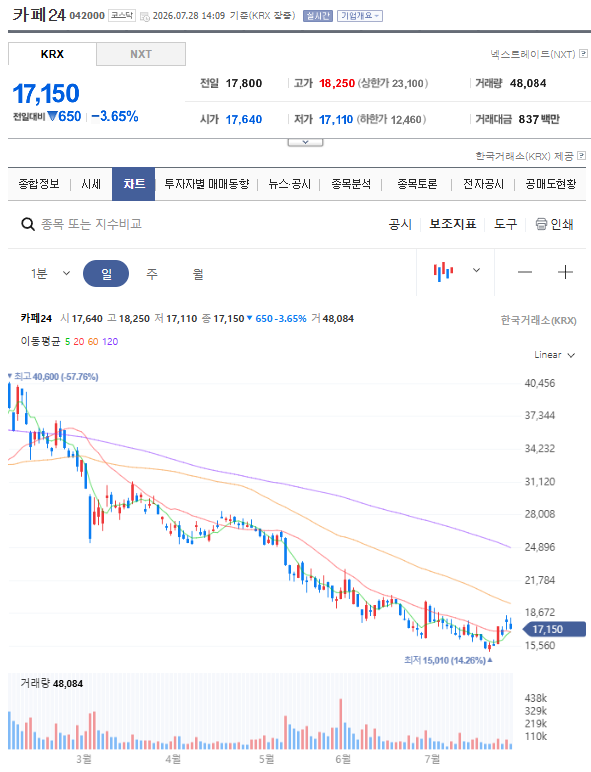Open the 전자공시 tab
Viewport: 591px width, 772px height.
pos(483,184)
